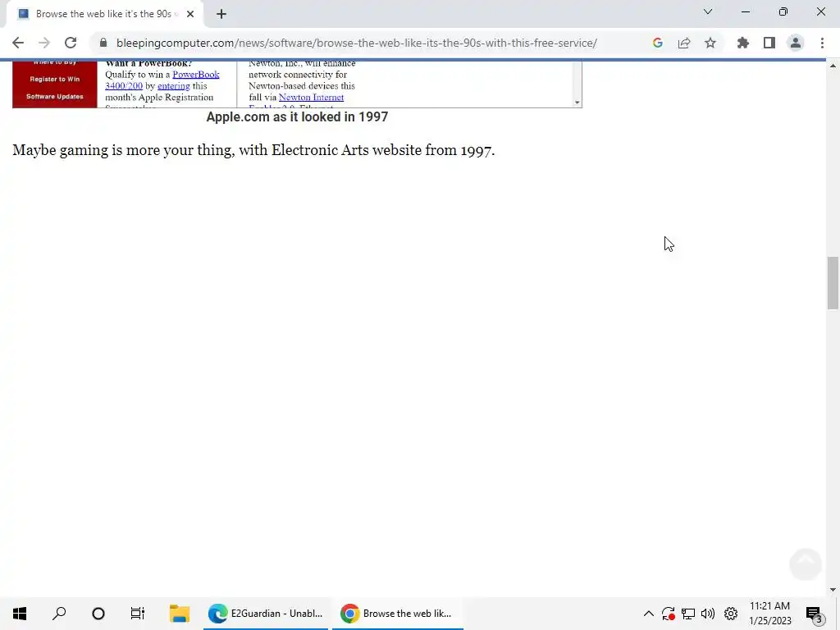Screen dimensions: 840x630
Task: Open the Chrome profile avatar
Action: point(796,43)
